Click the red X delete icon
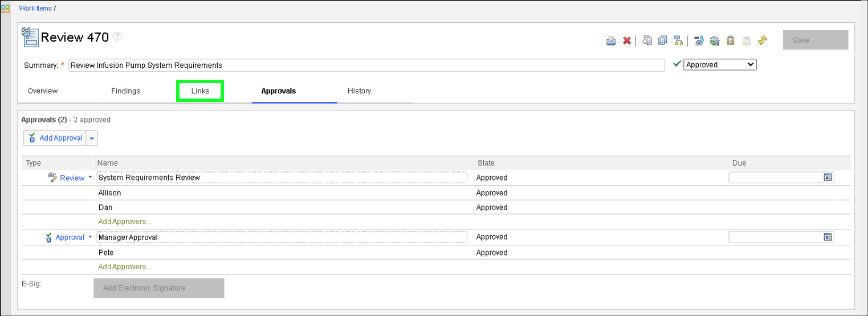The height and width of the screenshot is (316, 868). (x=627, y=40)
